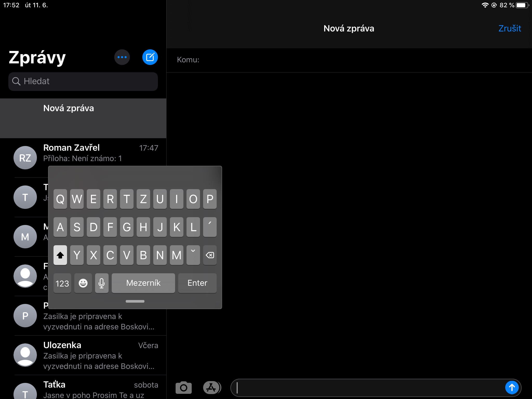Tap the Mezerník space bar
The image size is (532, 399).
[143, 283]
